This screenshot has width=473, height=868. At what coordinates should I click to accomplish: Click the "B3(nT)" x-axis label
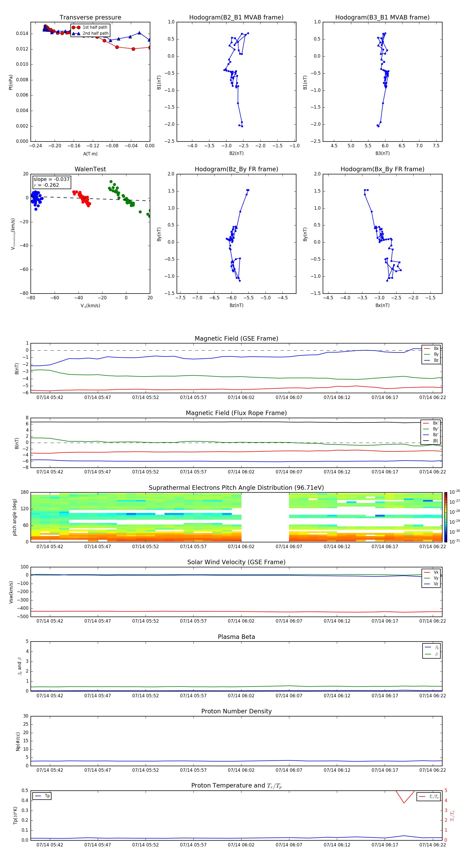coord(382,153)
